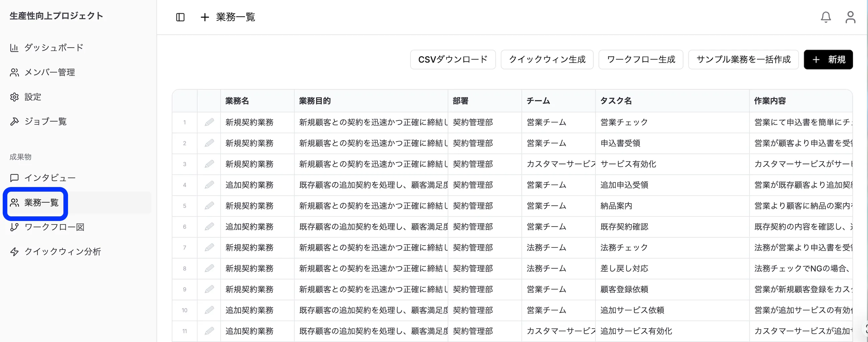Open 設定 from the sidebar

tap(33, 97)
